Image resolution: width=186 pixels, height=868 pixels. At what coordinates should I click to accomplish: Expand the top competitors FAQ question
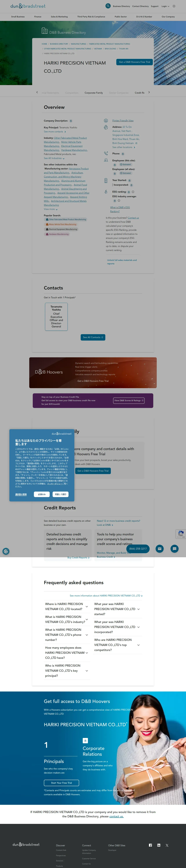[x=117, y=645]
